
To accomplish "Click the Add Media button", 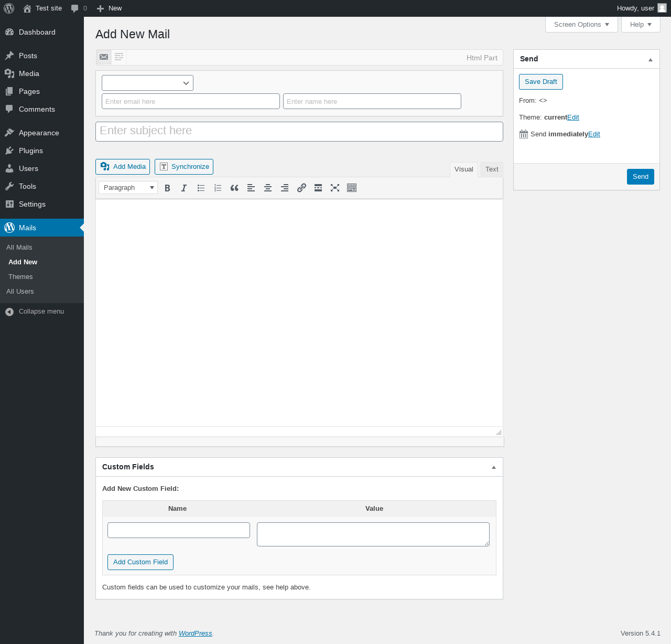I will (x=123, y=167).
